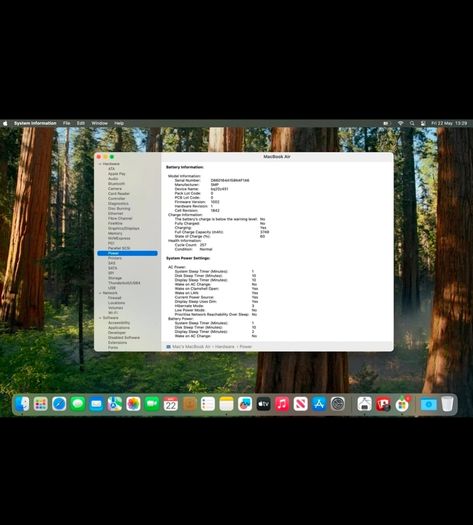Launch Safari from the Dock
This screenshot has width=473, height=525.
(59, 404)
